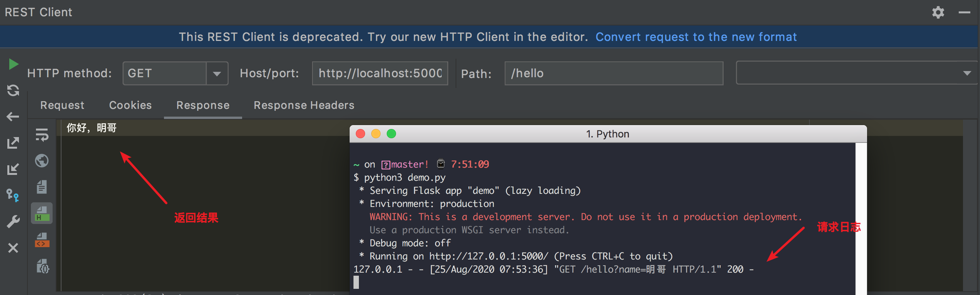This screenshot has height=295, width=980.
Task: Click the Host/port input field
Action: pyautogui.click(x=380, y=73)
